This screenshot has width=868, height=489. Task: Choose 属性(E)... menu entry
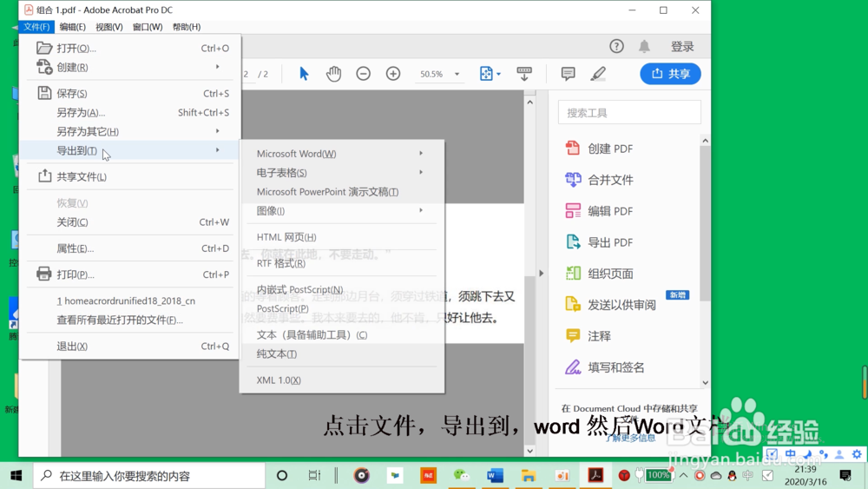pos(131,248)
